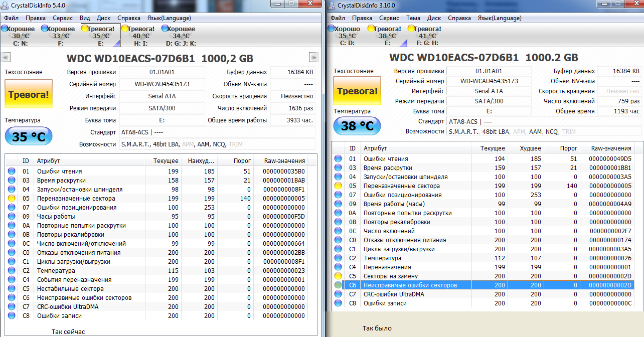Screen dimensions: 644x337
Task: Select Переназначенные сектора row in 5.4.0 window
Action: pos(160,198)
